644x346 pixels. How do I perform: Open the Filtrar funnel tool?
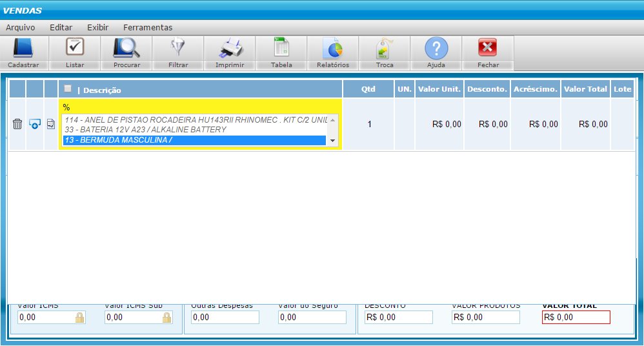tap(178, 49)
